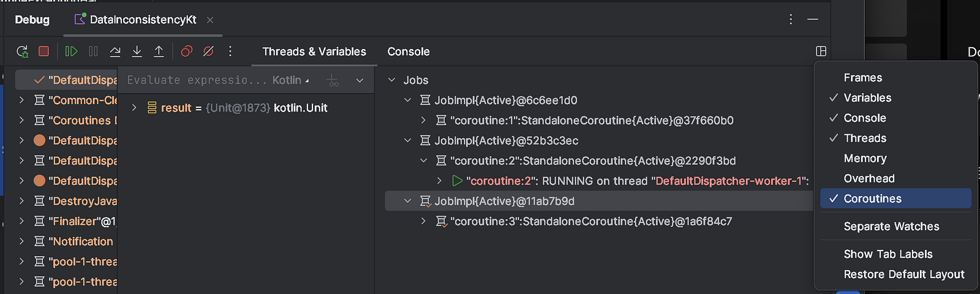Click the Notification thread icon
980x294 pixels.
coord(39,241)
